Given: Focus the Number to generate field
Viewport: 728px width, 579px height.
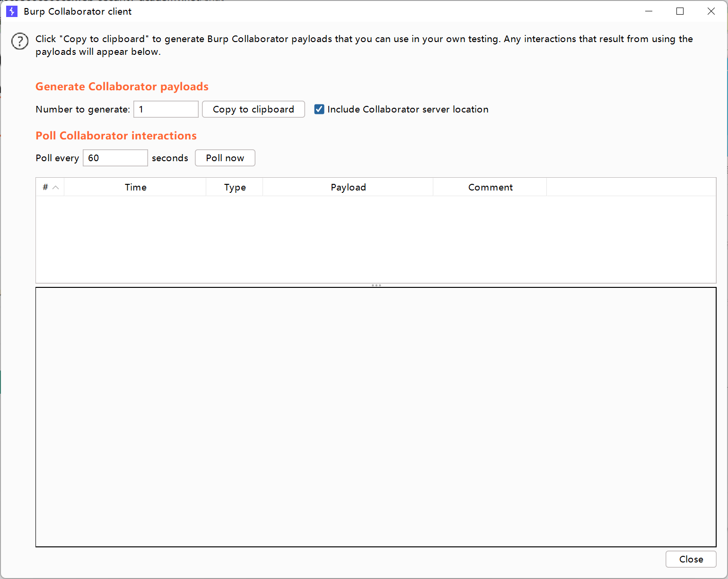Looking at the screenshot, I should (166, 109).
